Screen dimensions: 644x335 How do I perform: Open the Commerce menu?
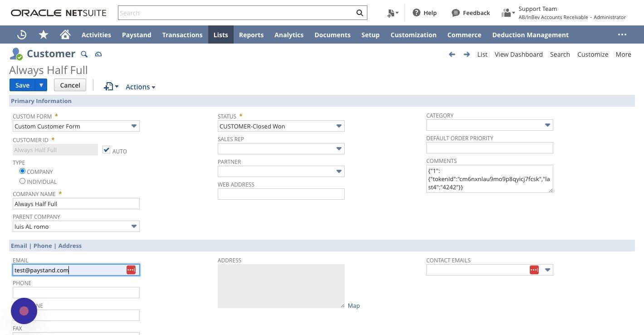pos(464,35)
